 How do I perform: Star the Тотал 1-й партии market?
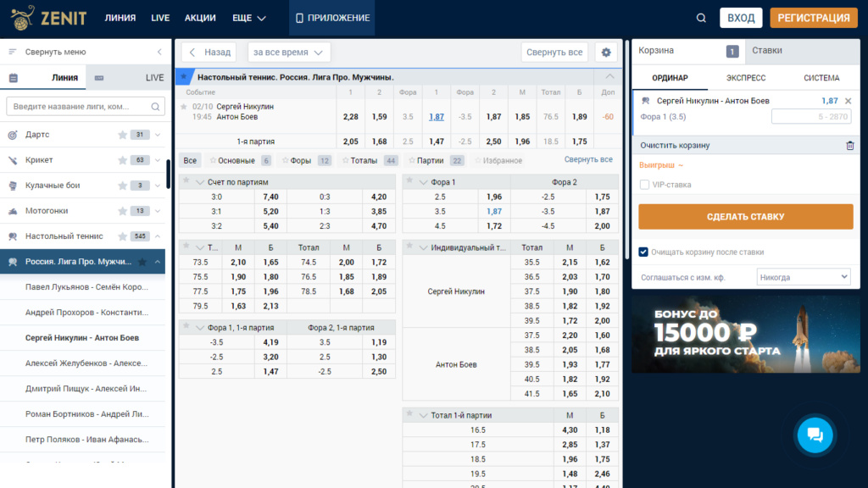pyautogui.click(x=409, y=413)
